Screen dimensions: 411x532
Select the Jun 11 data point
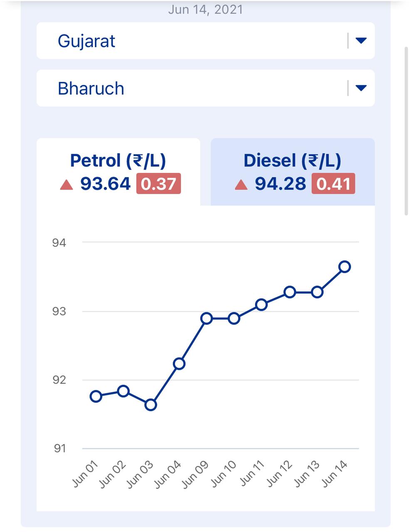(x=261, y=305)
